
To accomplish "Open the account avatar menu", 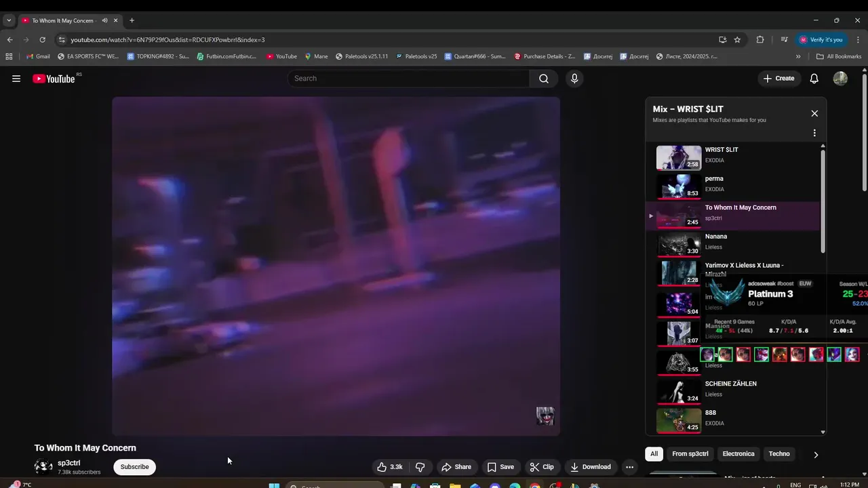I will coord(840,79).
